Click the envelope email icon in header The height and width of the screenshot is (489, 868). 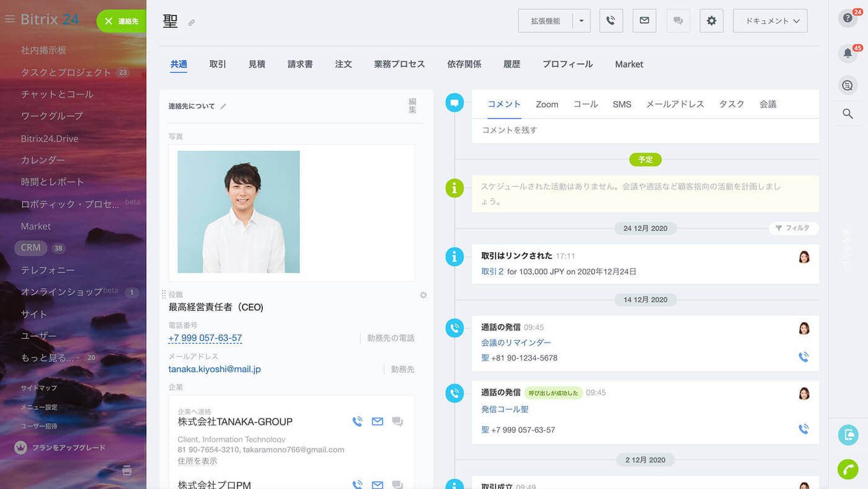point(644,20)
